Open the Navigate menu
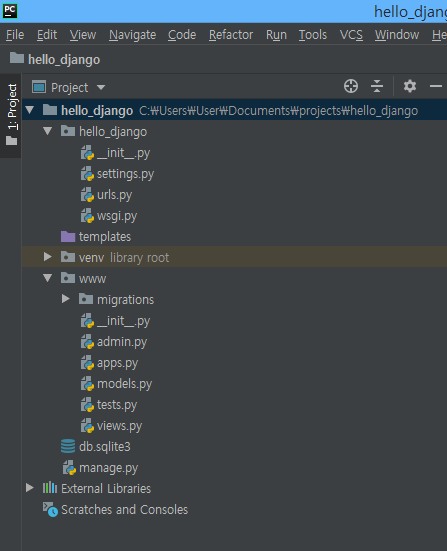This screenshot has width=447, height=551. [x=132, y=35]
